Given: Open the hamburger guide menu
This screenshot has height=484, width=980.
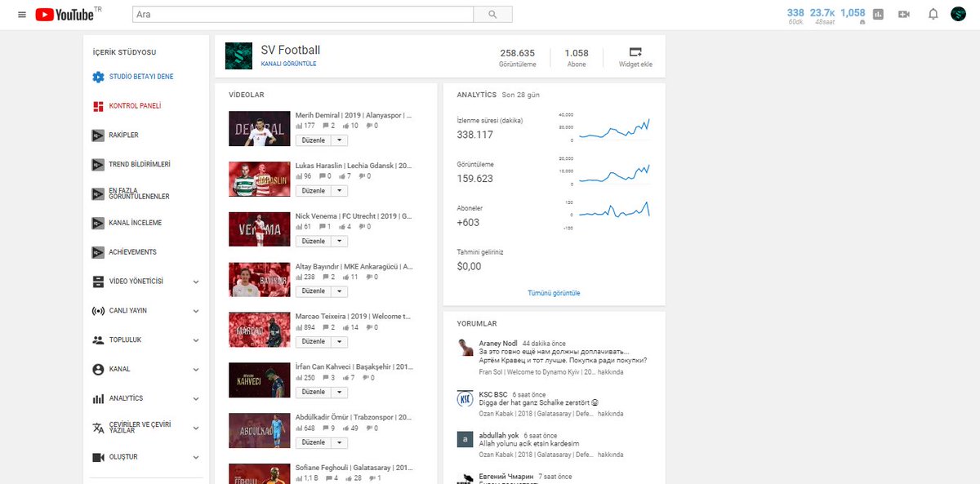Looking at the screenshot, I should [22, 15].
